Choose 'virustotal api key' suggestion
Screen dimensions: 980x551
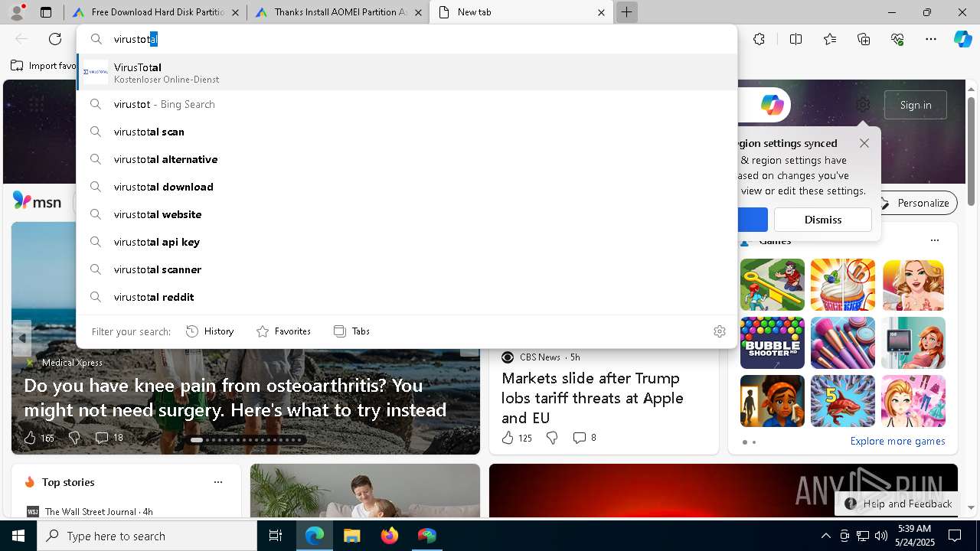(407, 242)
